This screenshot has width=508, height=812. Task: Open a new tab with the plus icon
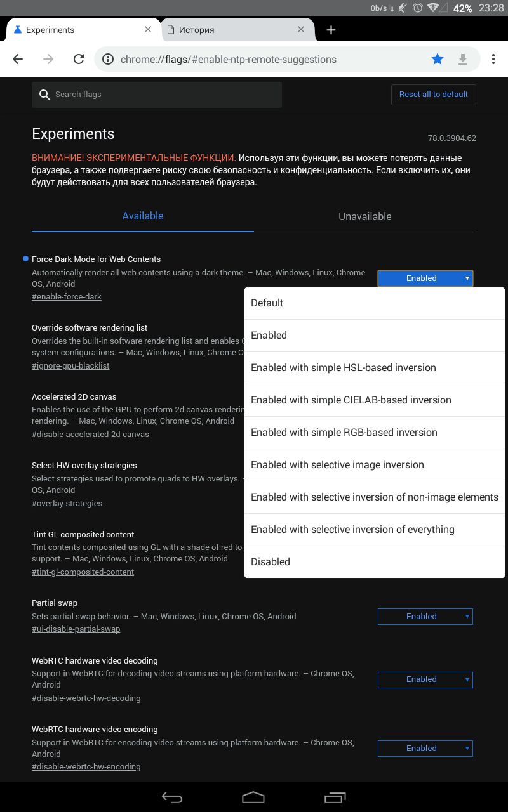331,30
